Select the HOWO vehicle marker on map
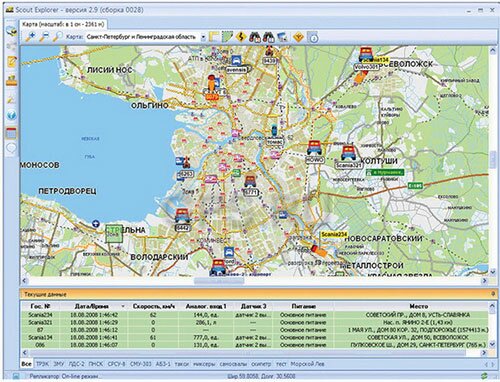The height and width of the screenshot is (382, 500). [314, 148]
